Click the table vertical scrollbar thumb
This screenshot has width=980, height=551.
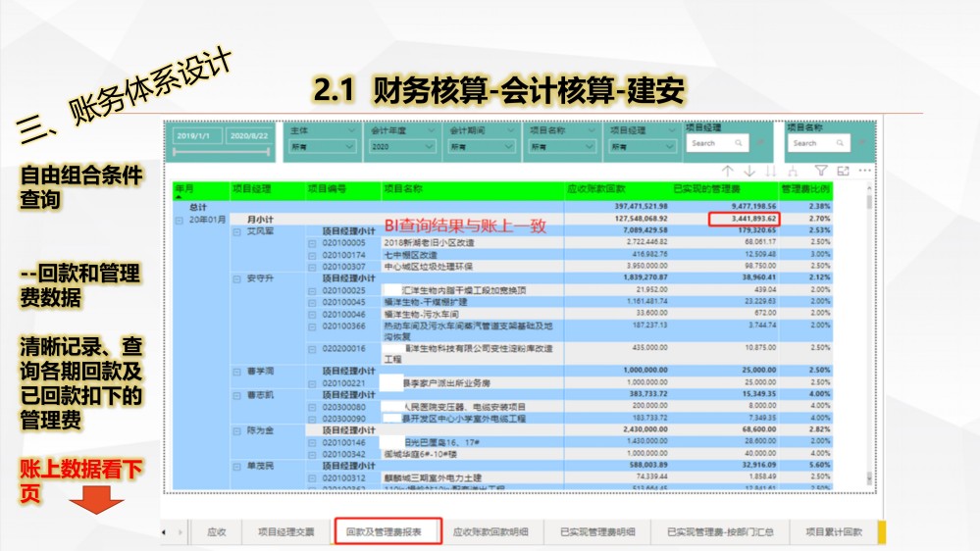point(869,202)
